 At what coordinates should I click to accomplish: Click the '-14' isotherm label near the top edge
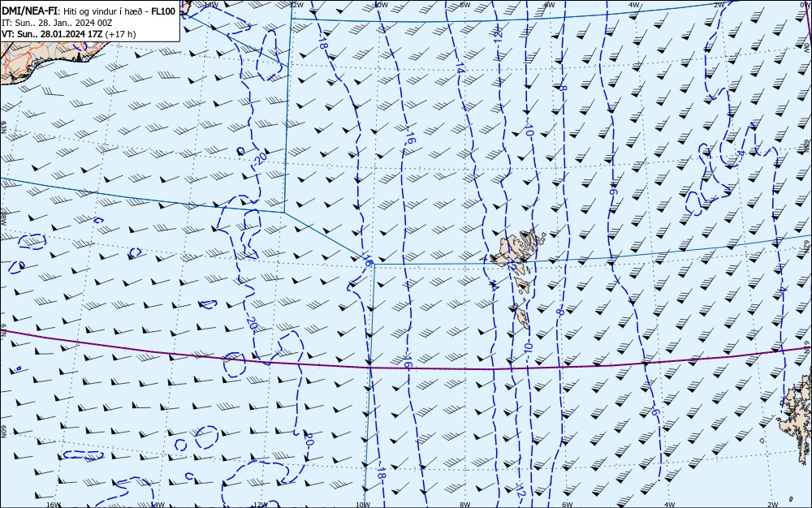click(460, 68)
